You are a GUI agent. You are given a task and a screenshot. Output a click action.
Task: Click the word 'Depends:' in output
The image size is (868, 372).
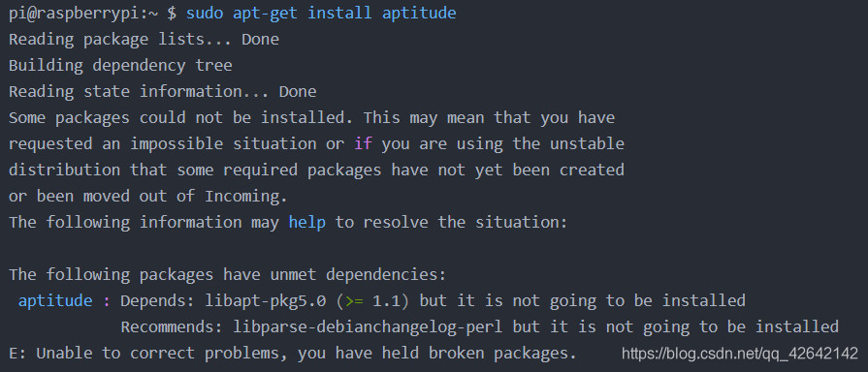(x=158, y=300)
